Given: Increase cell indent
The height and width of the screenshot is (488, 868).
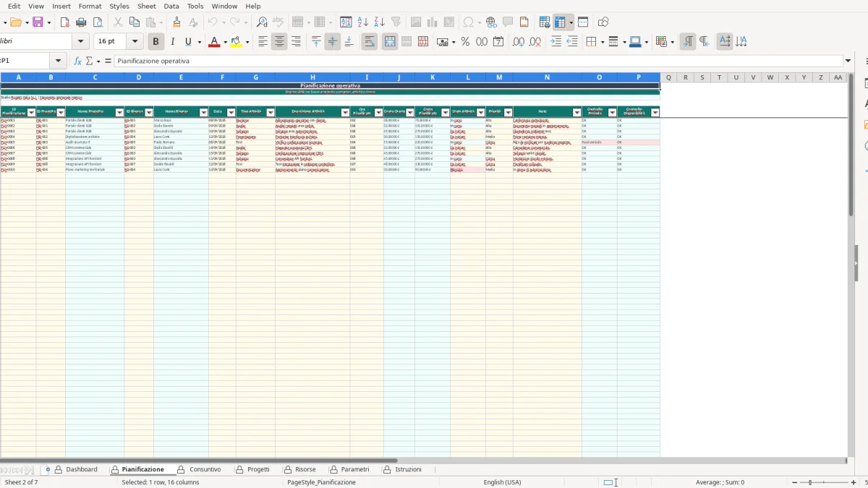Looking at the screenshot, I should 556,42.
